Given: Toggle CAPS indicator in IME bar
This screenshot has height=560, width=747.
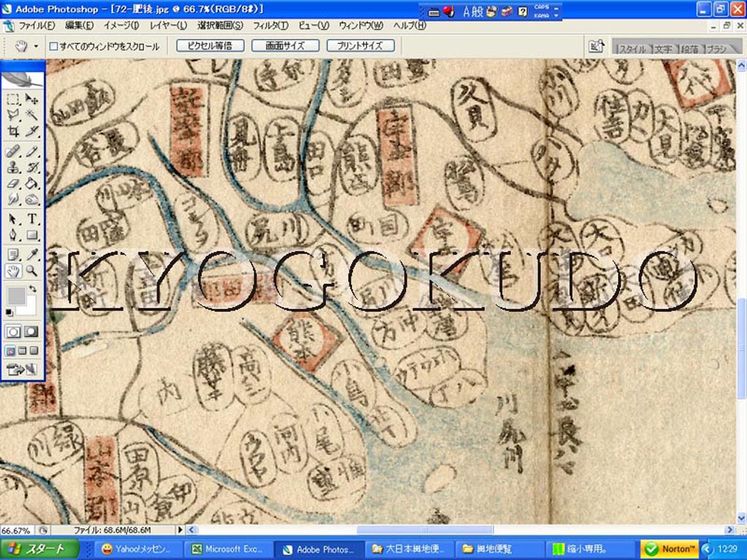Looking at the screenshot, I should point(541,7).
